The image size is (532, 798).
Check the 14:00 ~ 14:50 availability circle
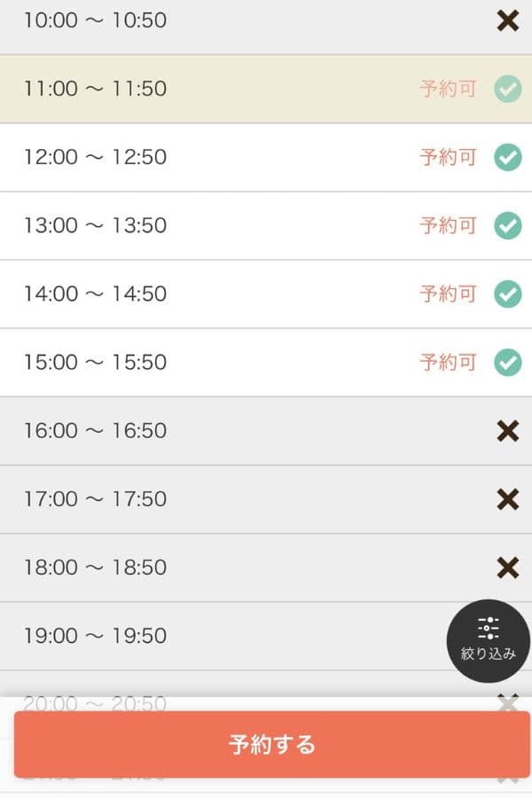click(507, 294)
